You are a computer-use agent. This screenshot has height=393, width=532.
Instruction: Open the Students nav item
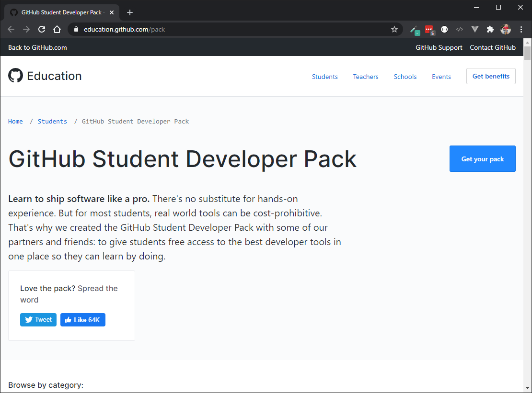pos(324,77)
